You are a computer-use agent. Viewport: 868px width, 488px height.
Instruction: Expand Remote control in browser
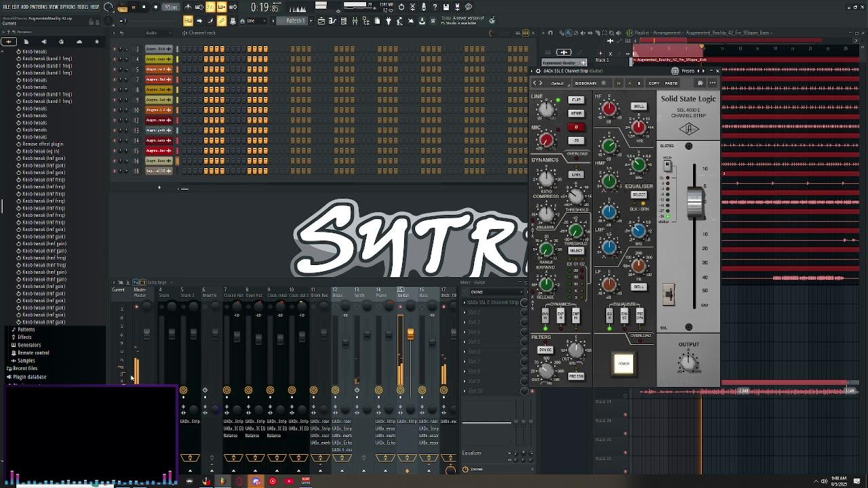click(33, 352)
